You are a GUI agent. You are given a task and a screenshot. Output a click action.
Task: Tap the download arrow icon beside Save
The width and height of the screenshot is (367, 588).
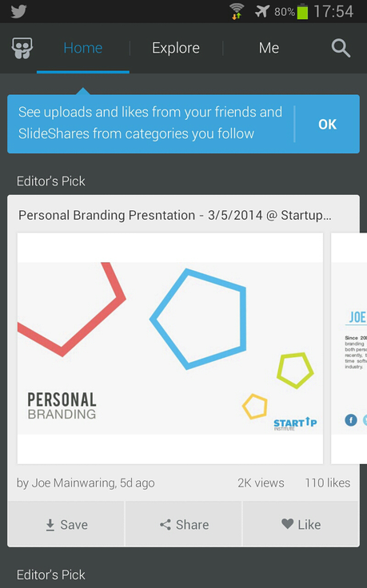(50, 525)
